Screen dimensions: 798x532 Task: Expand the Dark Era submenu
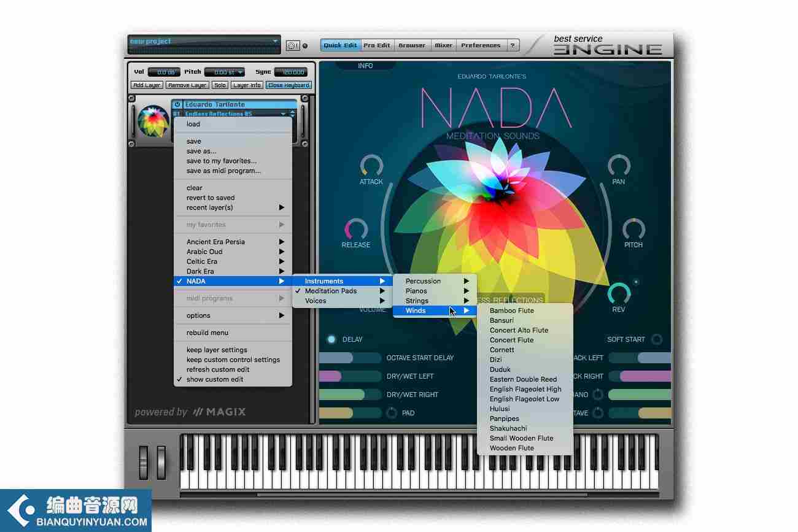pos(233,271)
